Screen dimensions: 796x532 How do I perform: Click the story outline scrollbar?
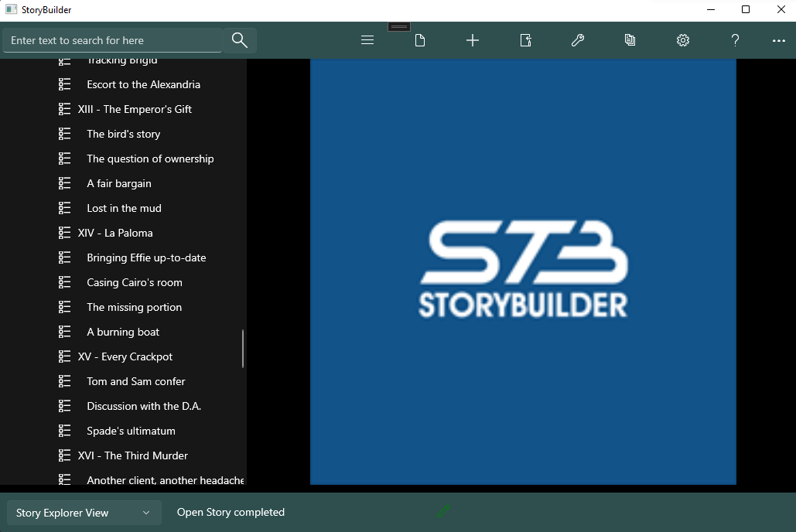coord(243,349)
